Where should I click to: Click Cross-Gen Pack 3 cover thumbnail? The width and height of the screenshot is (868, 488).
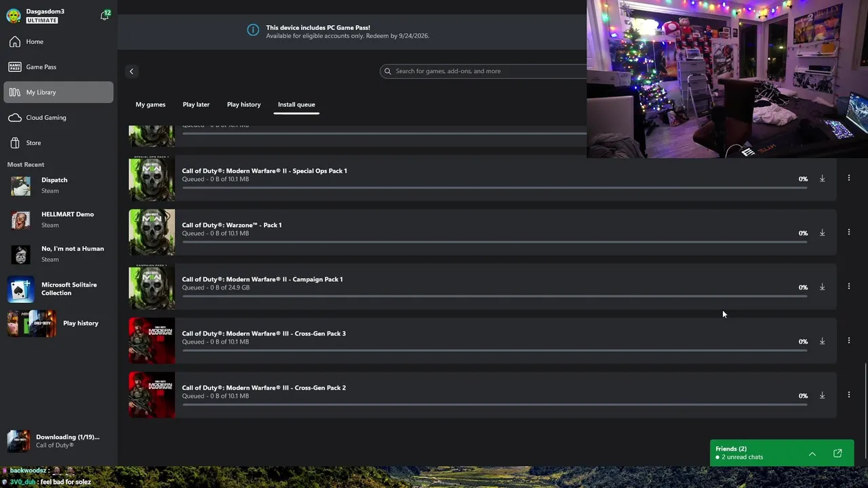coord(152,341)
